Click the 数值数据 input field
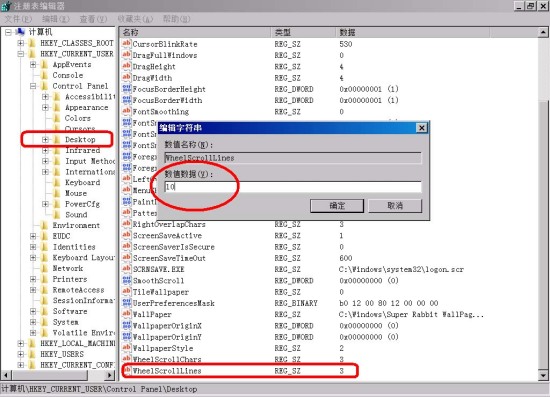 point(293,187)
